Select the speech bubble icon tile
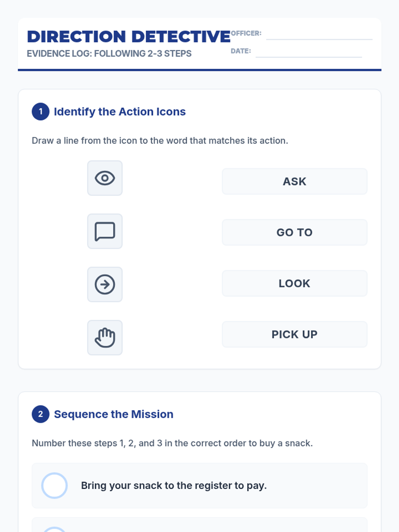This screenshot has width=399, height=532. (x=105, y=231)
